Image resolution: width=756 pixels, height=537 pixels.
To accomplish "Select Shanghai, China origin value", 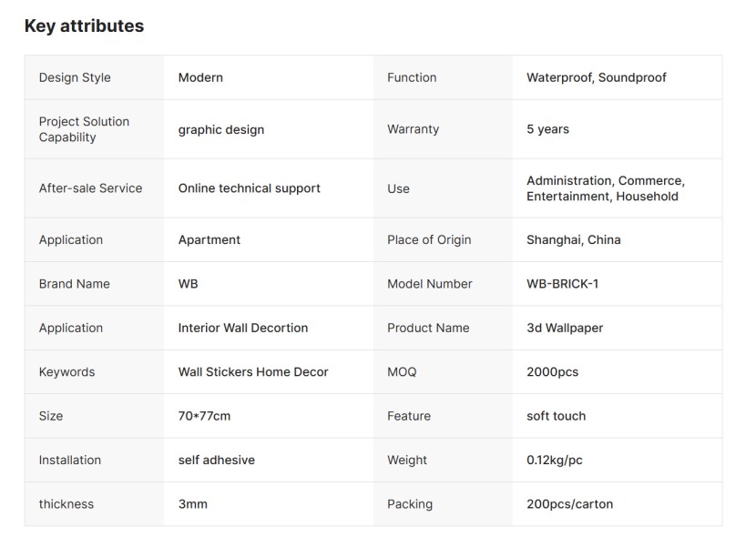I will pyautogui.click(x=573, y=240).
